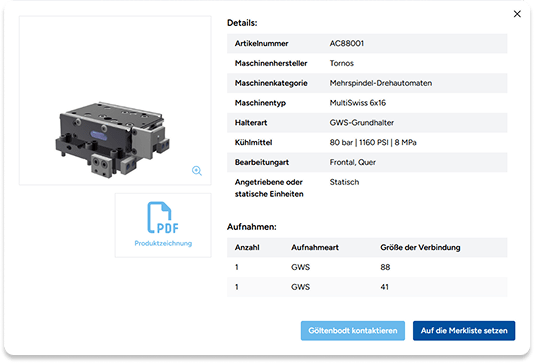This screenshot has height=363, width=535.
Task: Click Mehrspindel-Drehautomaten value
Action: coord(381,83)
